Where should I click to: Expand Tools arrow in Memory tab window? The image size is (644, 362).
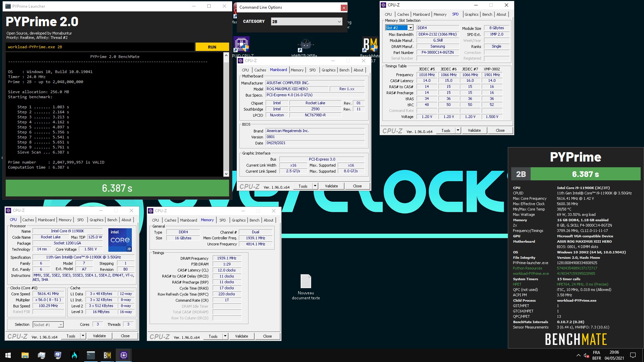pyautogui.click(x=225, y=336)
